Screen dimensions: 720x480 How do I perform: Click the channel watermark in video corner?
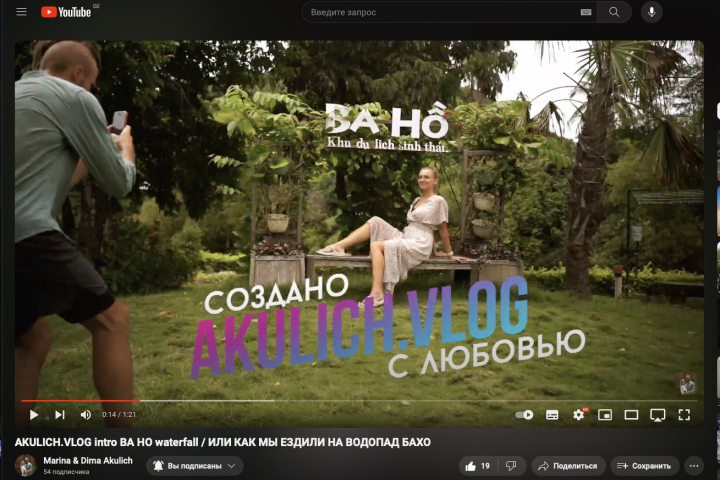click(686, 384)
